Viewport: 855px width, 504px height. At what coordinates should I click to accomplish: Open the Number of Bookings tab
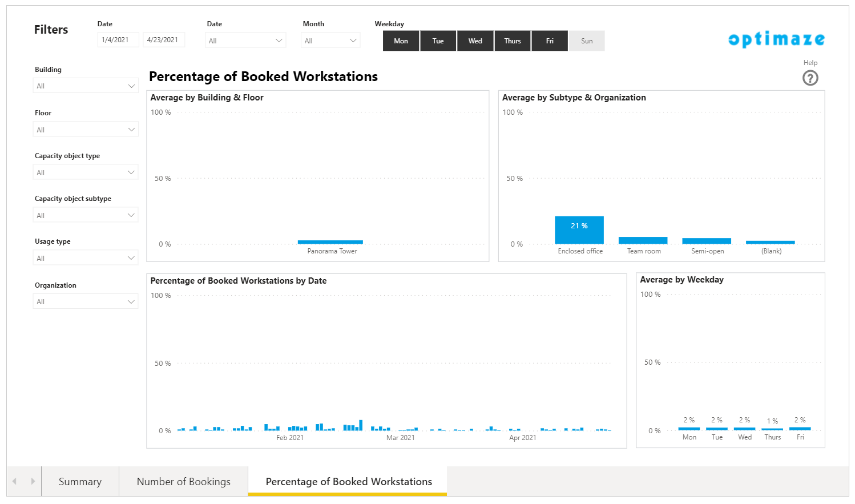point(183,482)
